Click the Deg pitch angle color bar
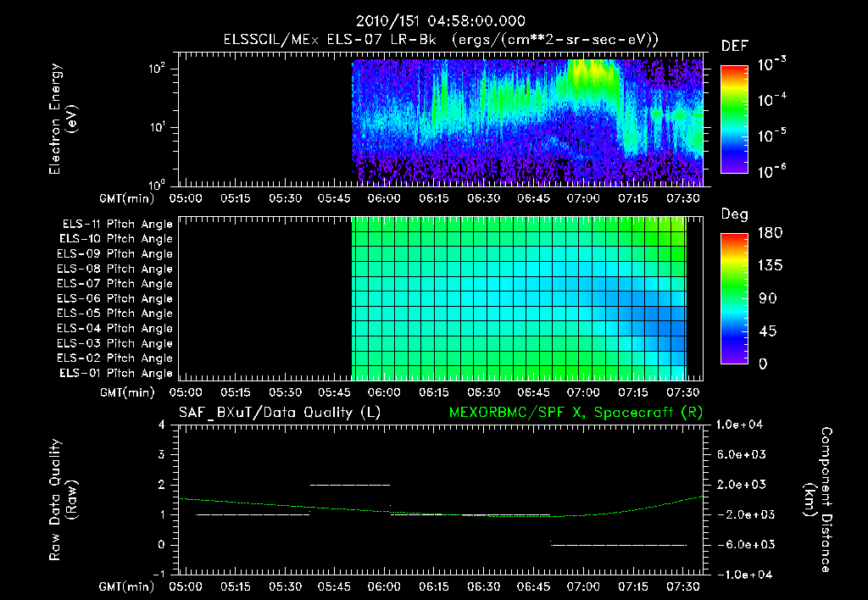The width and height of the screenshot is (868, 600). point(734,298)
